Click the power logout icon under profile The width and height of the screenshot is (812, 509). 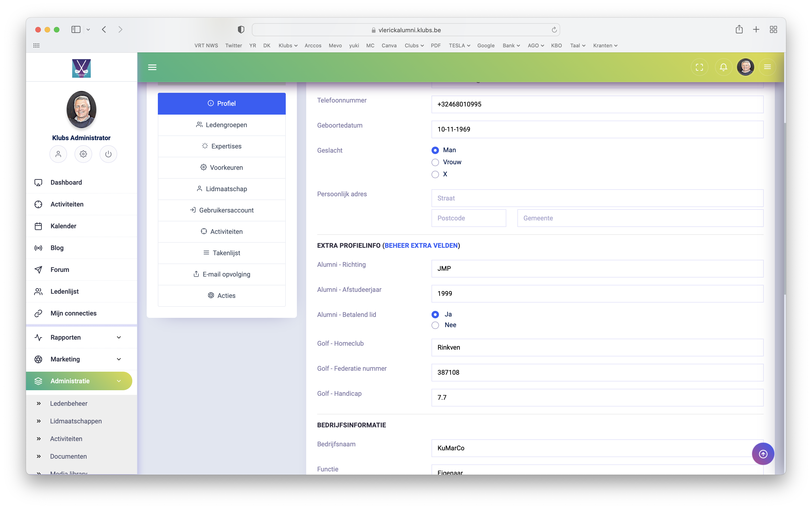tap(108, 154)
